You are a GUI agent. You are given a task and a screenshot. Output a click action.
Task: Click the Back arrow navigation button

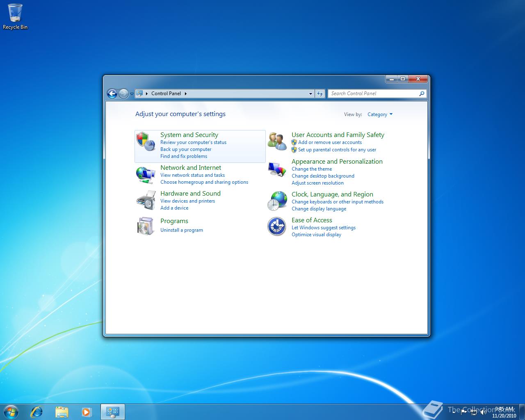[x=112, y=94]
